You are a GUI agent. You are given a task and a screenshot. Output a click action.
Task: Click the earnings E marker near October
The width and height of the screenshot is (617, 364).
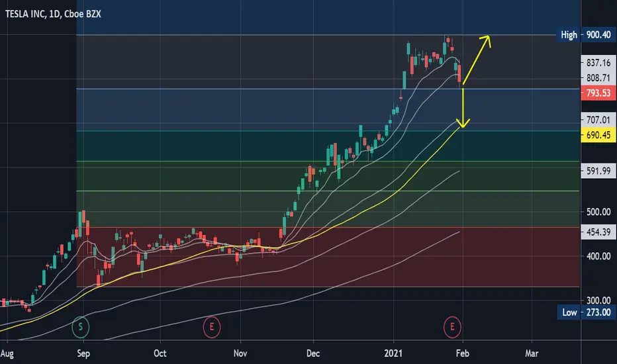[x=212, y=327]
